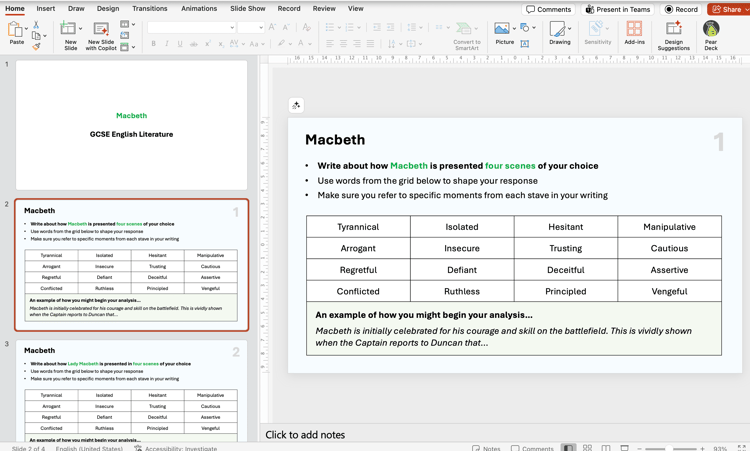Open the Drawing tools

pyautogui.click(x=559, y=29)
